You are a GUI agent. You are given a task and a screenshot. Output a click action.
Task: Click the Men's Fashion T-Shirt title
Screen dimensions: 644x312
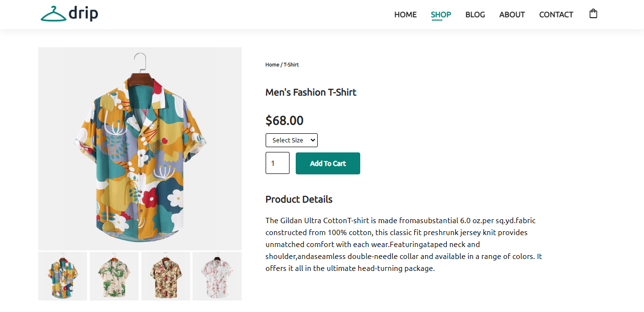pos(311,92)
